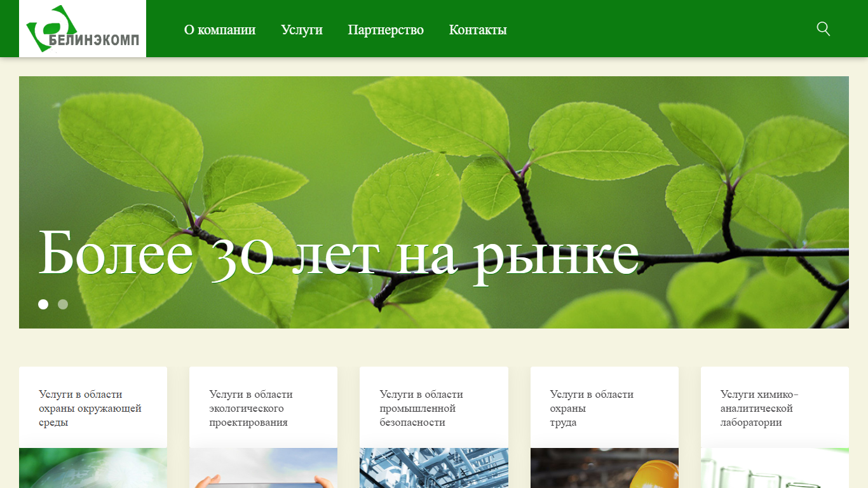Image resolution: width=868 pixels, height=488 pixels.
Task: Open the Услуги menu item
Action: [302, 30]
